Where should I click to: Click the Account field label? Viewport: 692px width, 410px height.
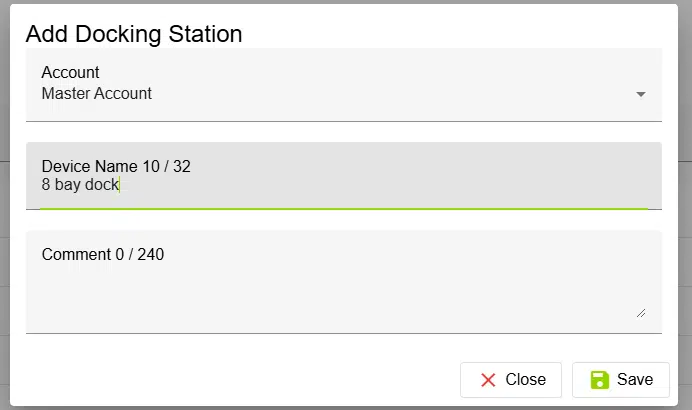pyautogui.click(x=70, y=72)
